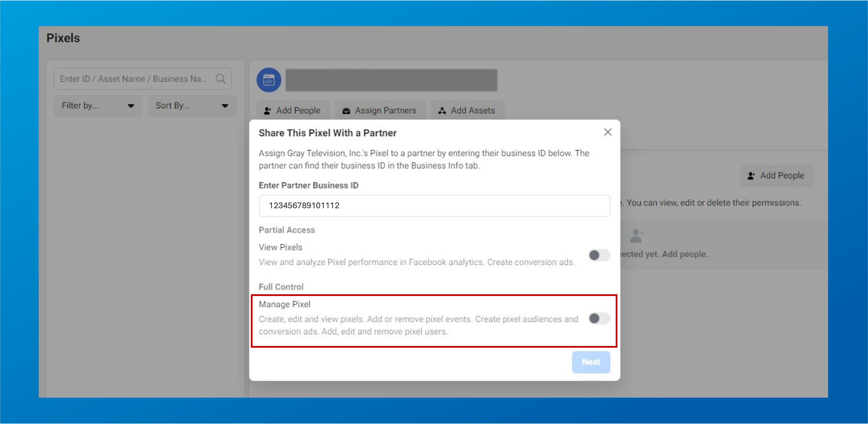Click the Add Assets triangle icon
Viewport: 868px width, 424px height.
pyautogui.click(x=442, y=111)
